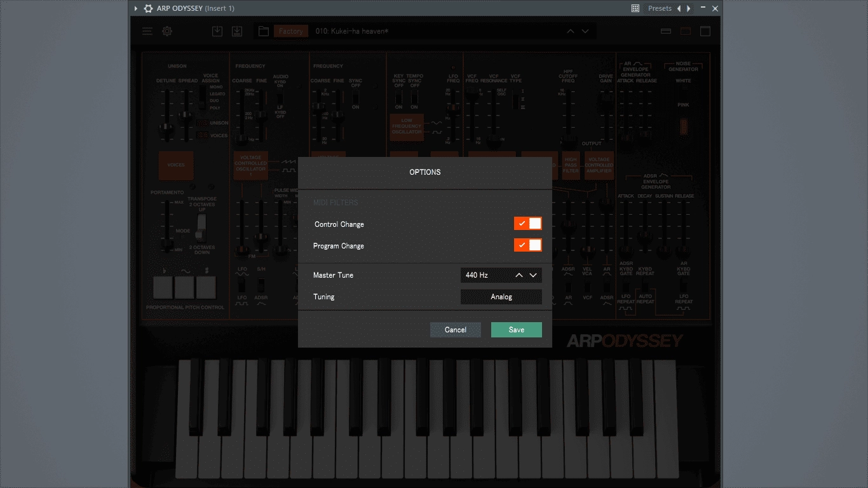
Task: Click the grid icon next to Presets
Action: pos(635,8)
